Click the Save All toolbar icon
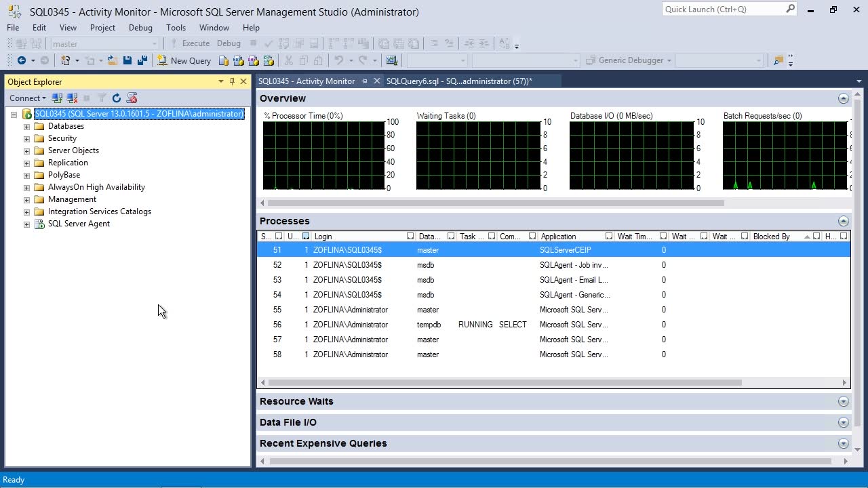This screenshot has width=868, height=488. [x=142, y=60]
